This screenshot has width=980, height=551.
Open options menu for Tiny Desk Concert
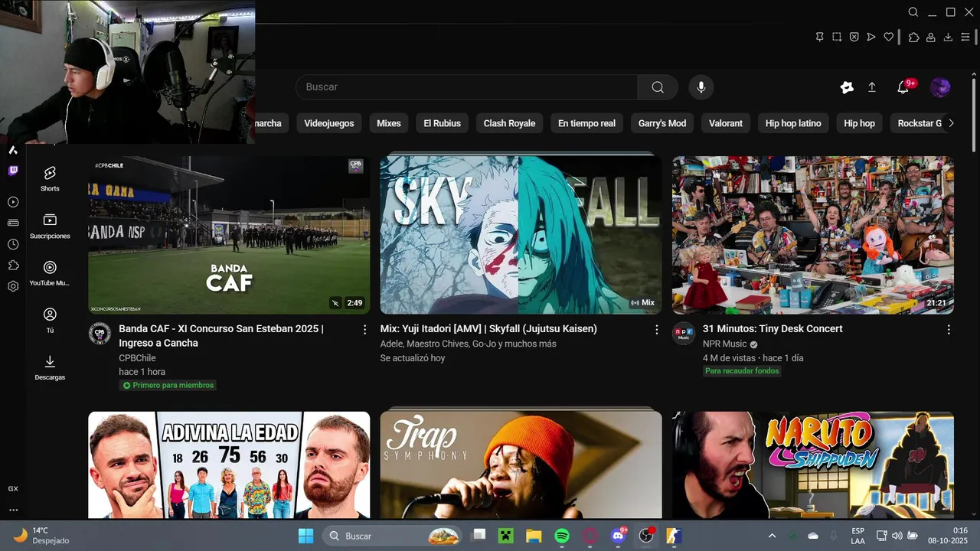coord(949,330)
